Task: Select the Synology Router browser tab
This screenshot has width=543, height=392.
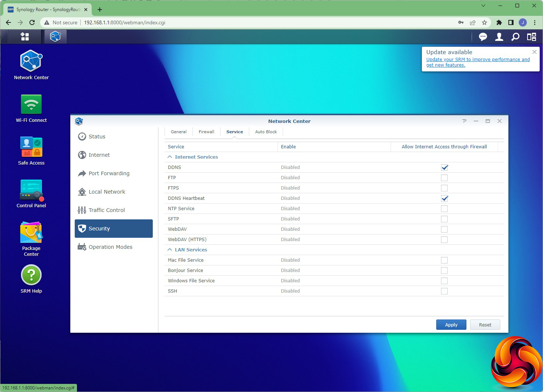Action: [x=47, y=10]
